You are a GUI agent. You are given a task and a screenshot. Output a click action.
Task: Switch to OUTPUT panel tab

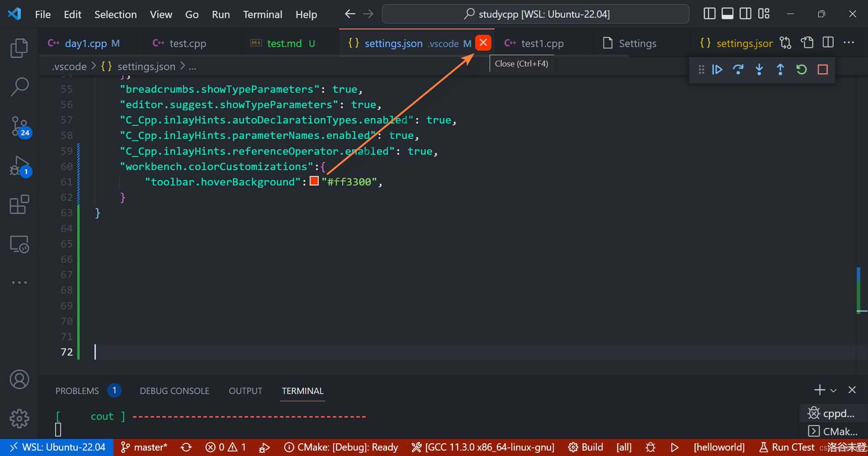(245, 391)
